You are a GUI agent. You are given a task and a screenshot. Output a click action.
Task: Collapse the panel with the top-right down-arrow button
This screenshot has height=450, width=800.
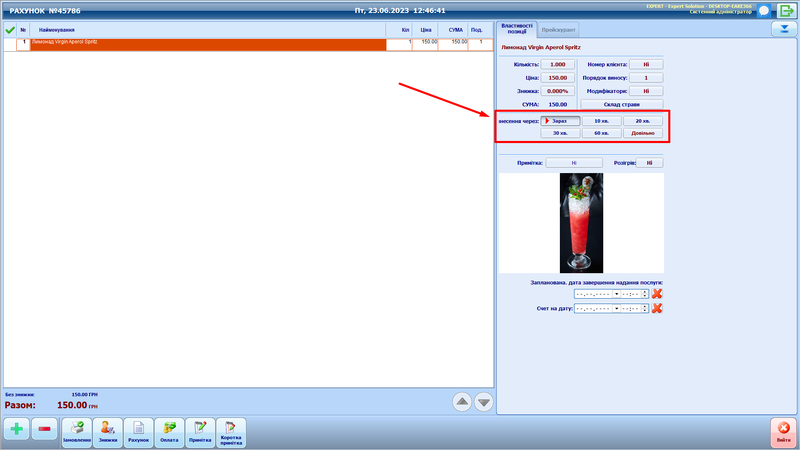point(781,28)
